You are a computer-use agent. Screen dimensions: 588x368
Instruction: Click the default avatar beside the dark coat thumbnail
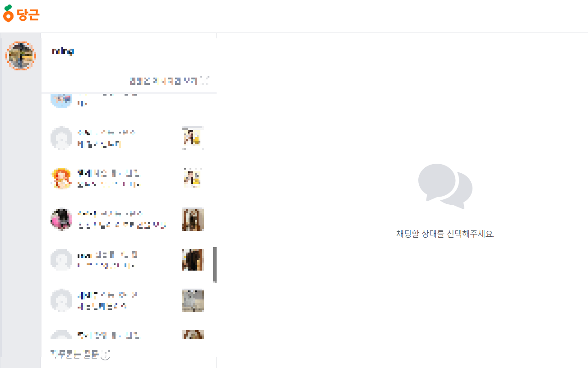(61, 260)
